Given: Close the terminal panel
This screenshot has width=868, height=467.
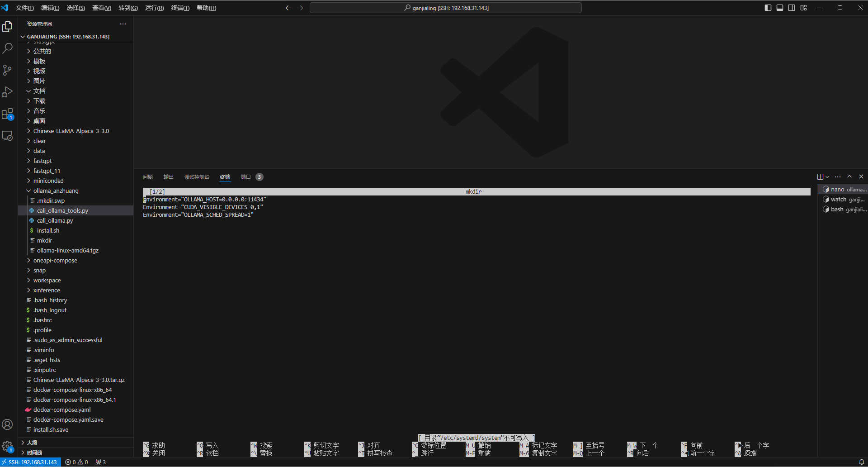Looking at the screenshot, I should point(861,176).
